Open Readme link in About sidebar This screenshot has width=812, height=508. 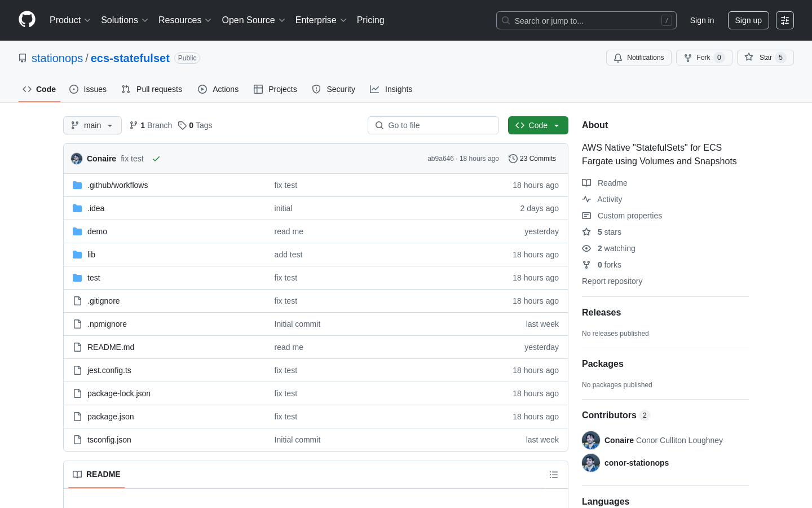tap(604, 183)
